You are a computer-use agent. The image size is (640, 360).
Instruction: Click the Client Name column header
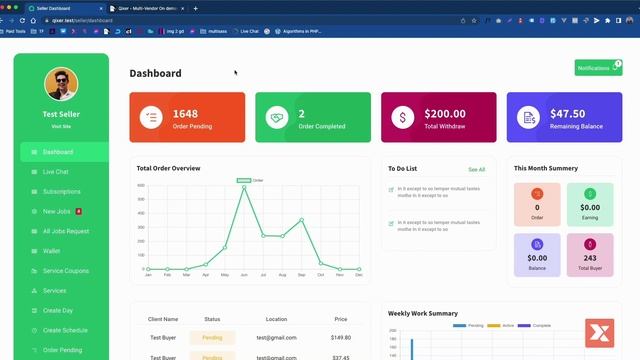(x=163, y=319)
